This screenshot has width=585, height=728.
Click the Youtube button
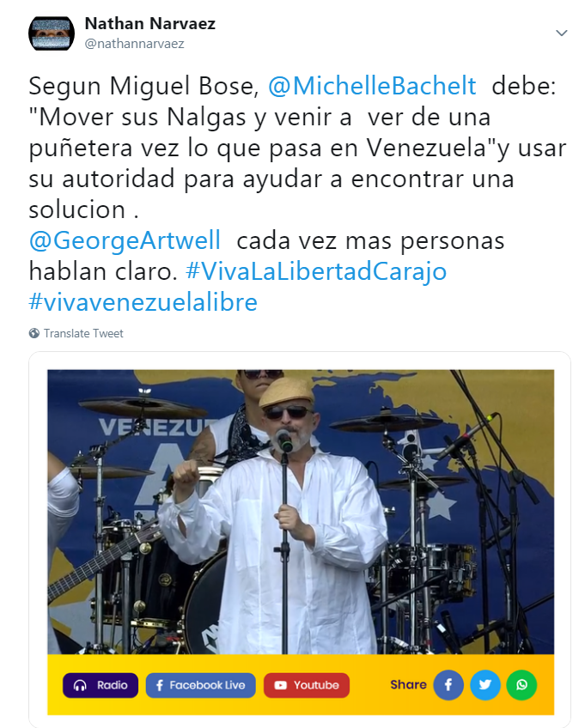coord(307,685)
